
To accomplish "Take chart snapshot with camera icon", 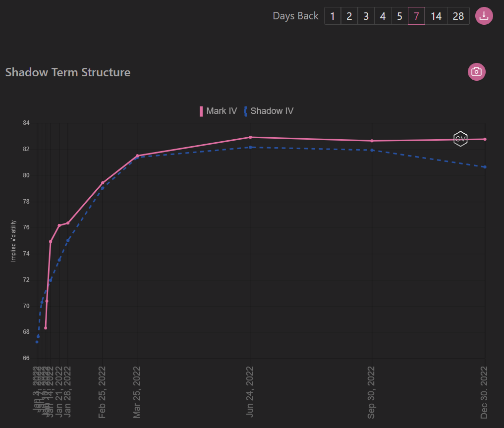I will [476, 72].
